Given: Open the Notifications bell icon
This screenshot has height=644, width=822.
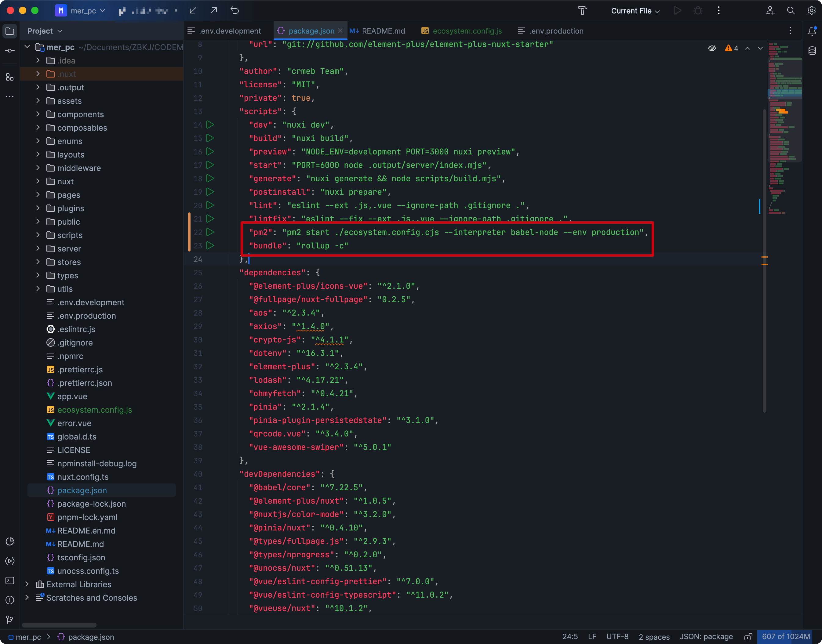Looking at the screenshot, I should click(812, 31).
